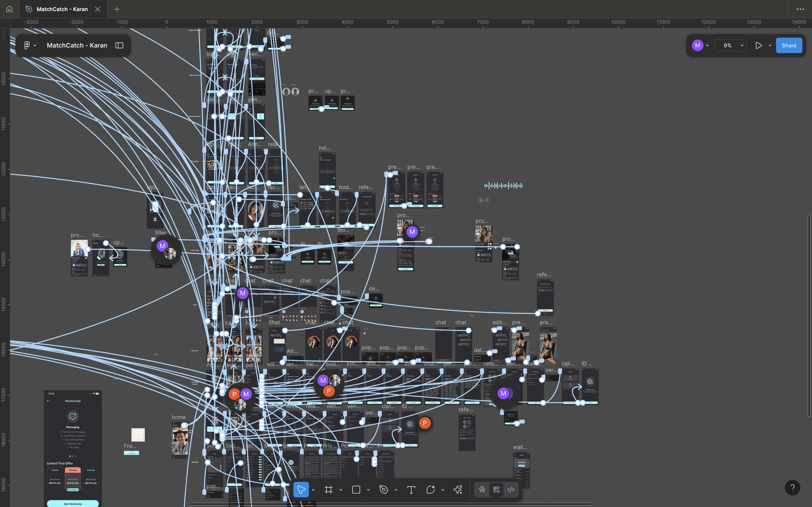Add a new tab with plus
The width and height of the screenshot is (812, 507).
coord(117,9)
